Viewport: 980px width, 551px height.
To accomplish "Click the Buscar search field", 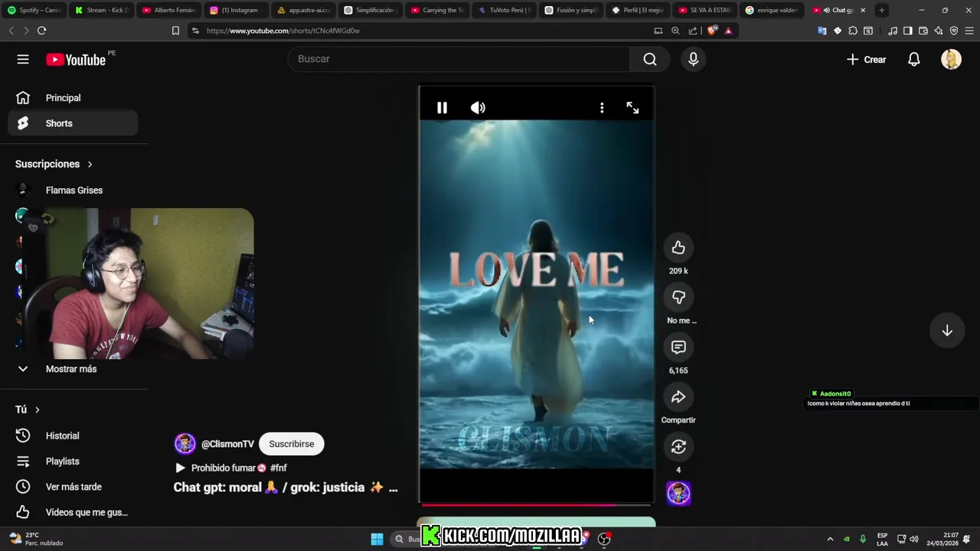I will (459, 59).
